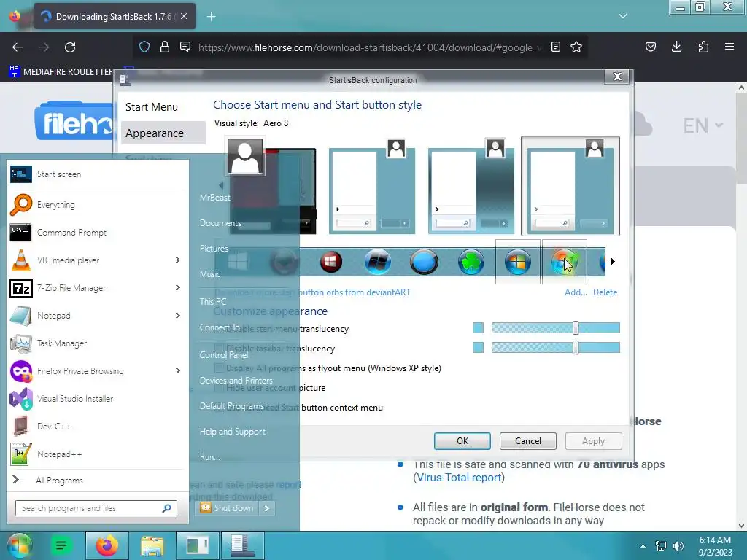Open Documents from start menu right pane

[220, 223]
